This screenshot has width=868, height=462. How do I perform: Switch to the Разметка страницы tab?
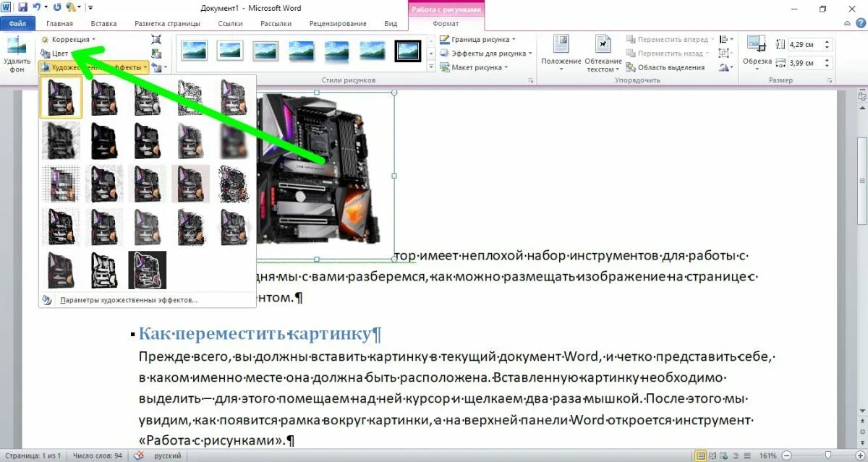point(167,23)
